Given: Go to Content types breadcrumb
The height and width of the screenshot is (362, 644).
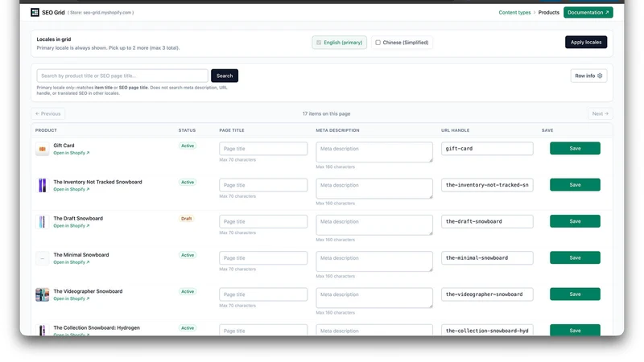Looking at the screenshot, I should coord(514,12).
